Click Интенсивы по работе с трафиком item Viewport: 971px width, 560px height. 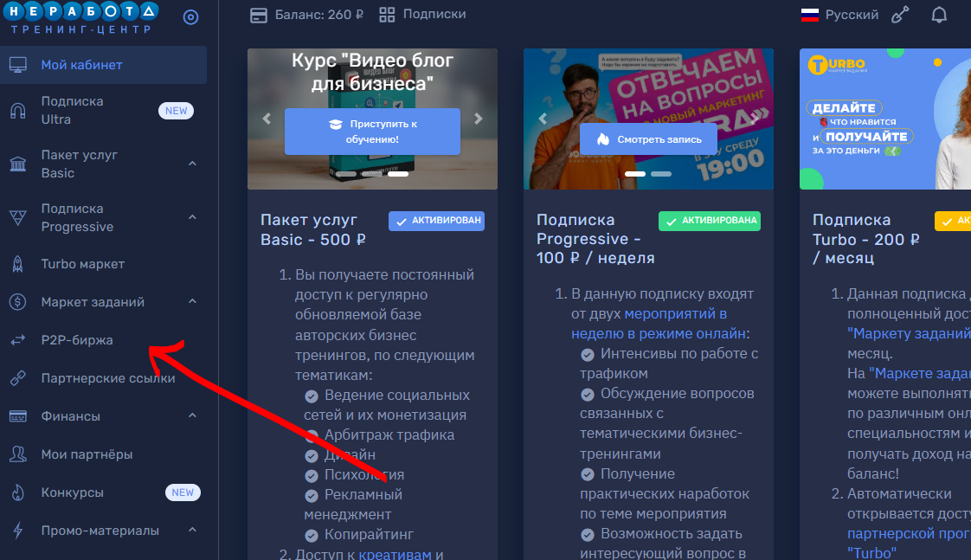tap(670, 364)
